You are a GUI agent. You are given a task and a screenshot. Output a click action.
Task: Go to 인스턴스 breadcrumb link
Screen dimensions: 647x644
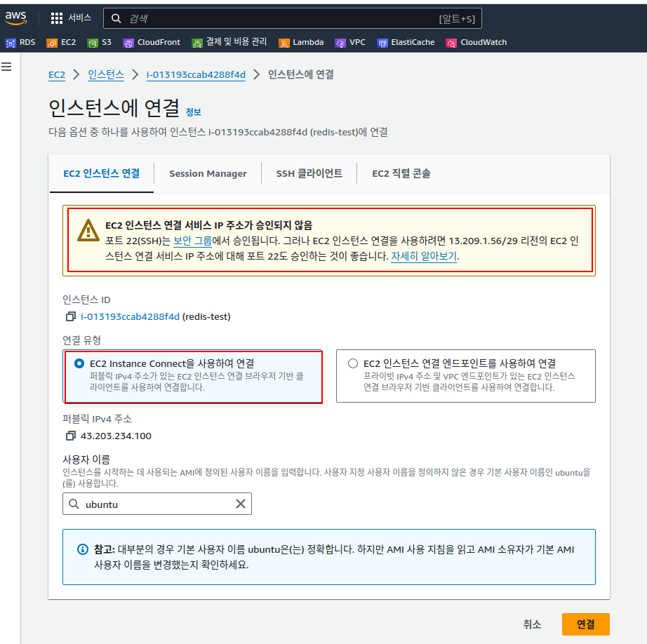106,74
